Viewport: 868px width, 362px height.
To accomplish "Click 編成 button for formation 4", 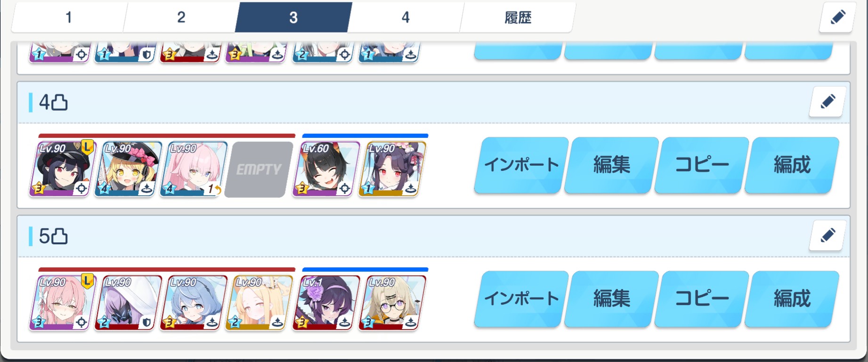I will coord(792,165).
